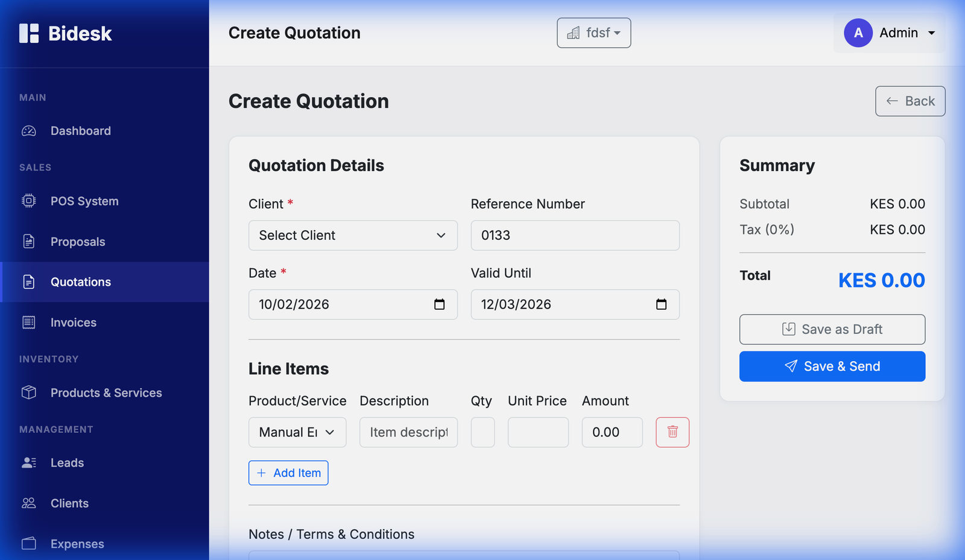
Task: Click the Add Item link
Action: pos(288,473)
